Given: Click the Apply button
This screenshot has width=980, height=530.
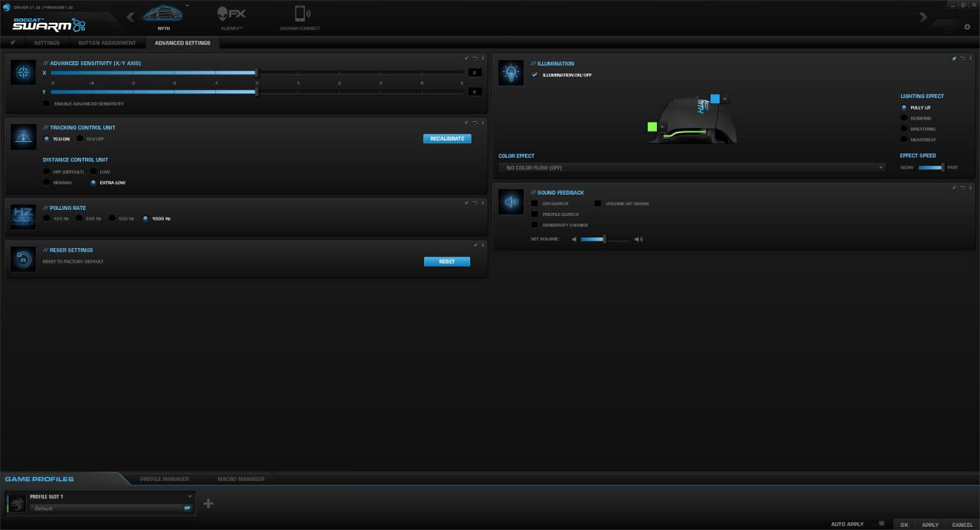Looking at the screenshot, I should (x=930, y=525).
